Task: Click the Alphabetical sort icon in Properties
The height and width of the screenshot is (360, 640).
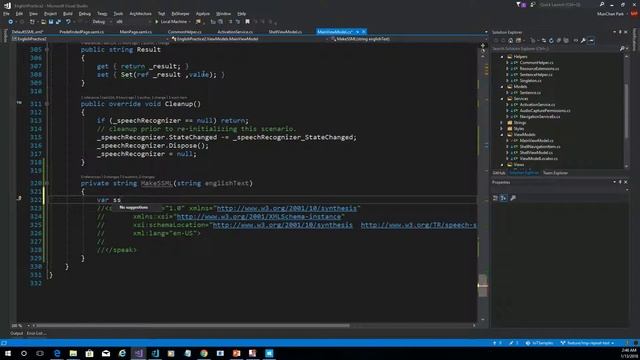Action: [x=503, y=198]
